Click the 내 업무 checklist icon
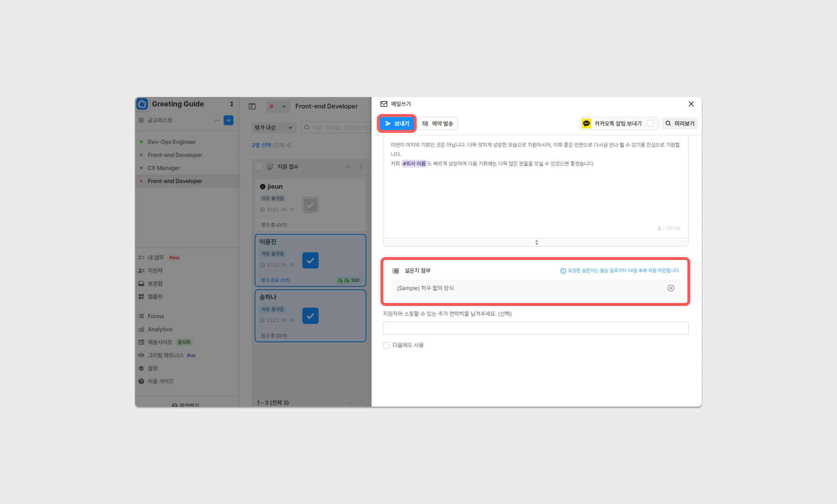 pyautogui.click(x=141, y=257)
